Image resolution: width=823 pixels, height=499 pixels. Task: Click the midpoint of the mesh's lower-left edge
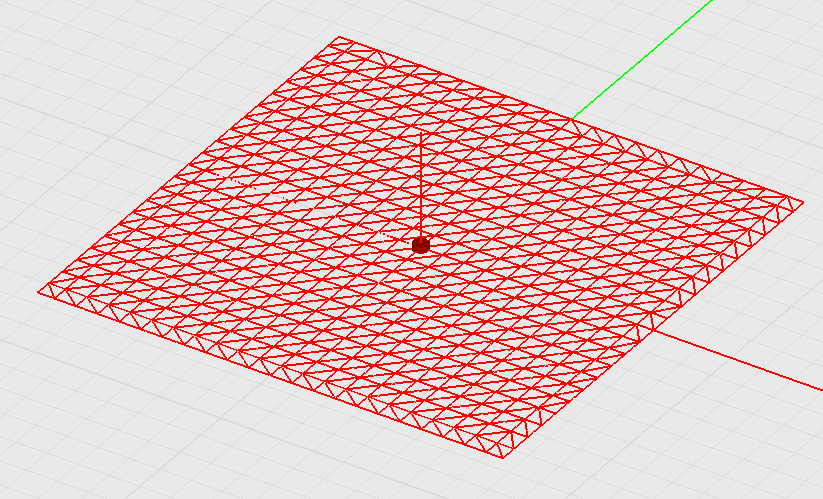point(271,375)
